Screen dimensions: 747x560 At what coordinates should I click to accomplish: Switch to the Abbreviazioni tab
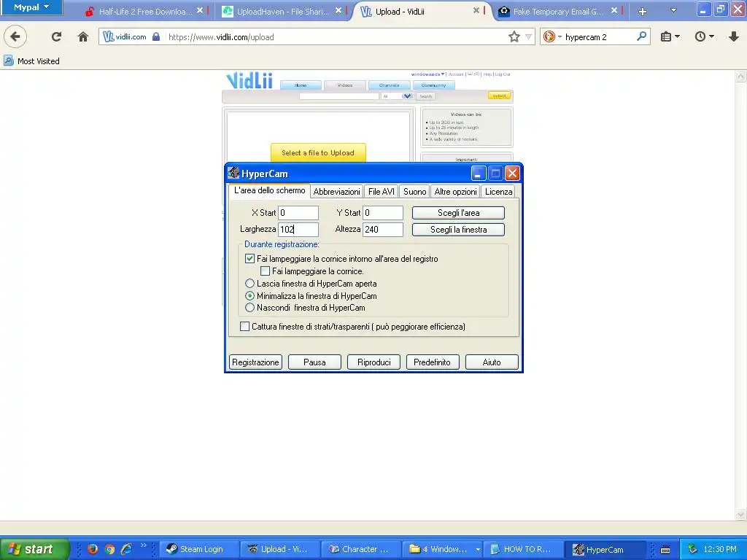point(336,192)
